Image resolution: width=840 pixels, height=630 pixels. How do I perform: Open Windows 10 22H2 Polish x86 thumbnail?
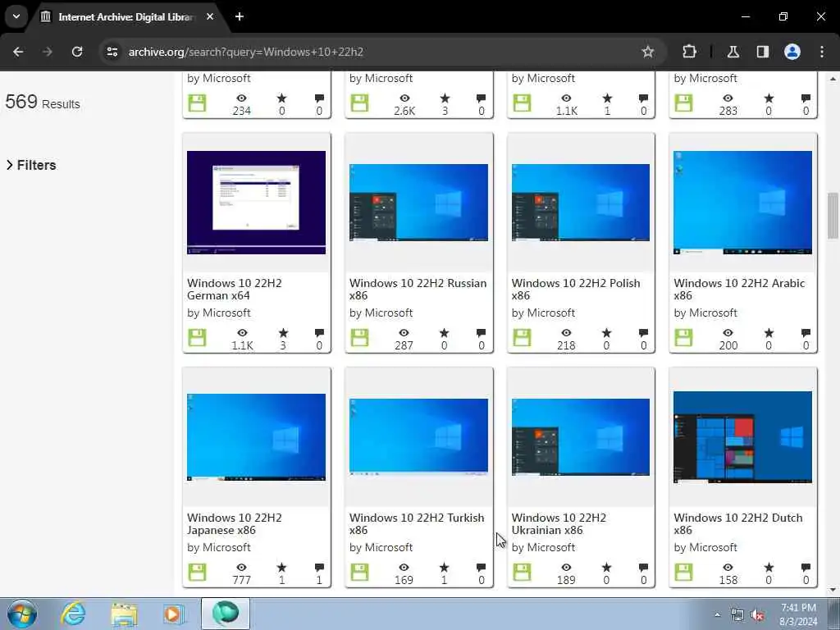point(581,203)
